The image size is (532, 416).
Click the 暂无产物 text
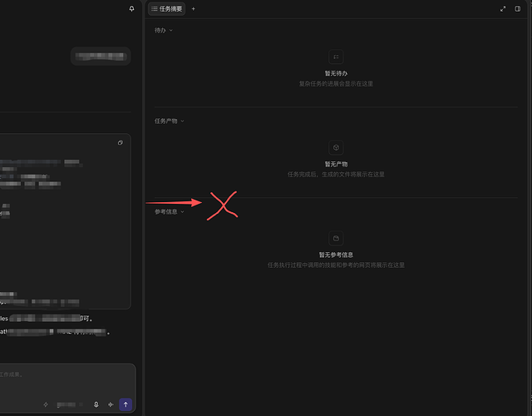tap(336, 164)
